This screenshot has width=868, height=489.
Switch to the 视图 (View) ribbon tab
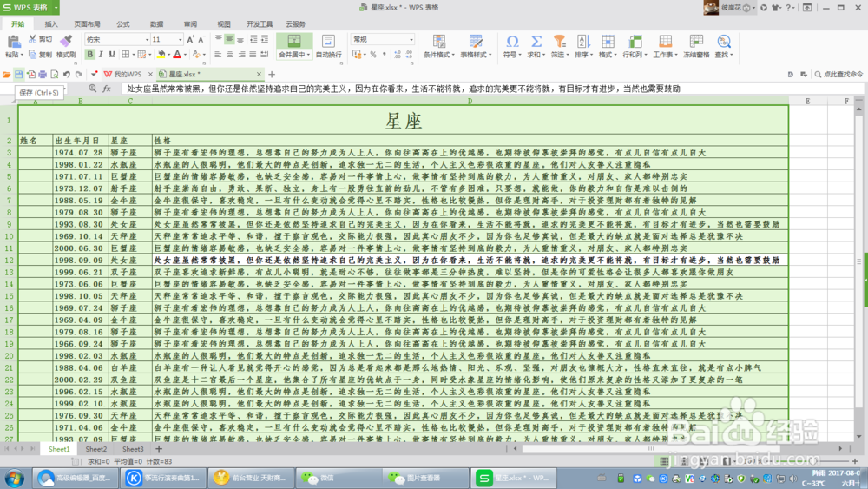(x=224, y=24)
